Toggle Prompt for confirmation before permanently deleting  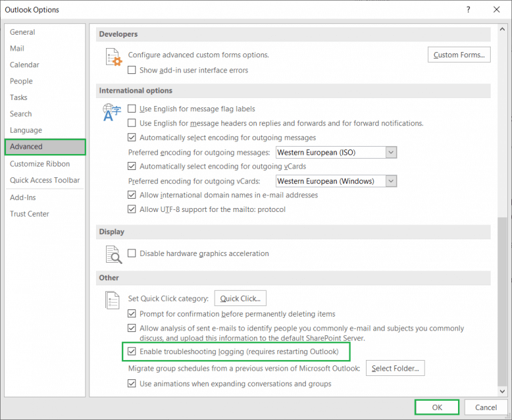131,314
